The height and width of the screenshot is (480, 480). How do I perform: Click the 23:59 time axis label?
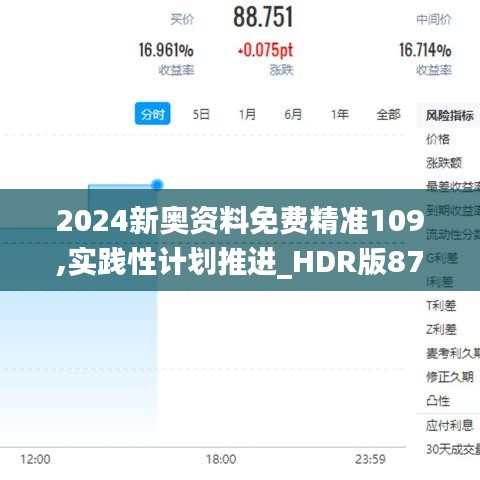[x=370, y=459]
